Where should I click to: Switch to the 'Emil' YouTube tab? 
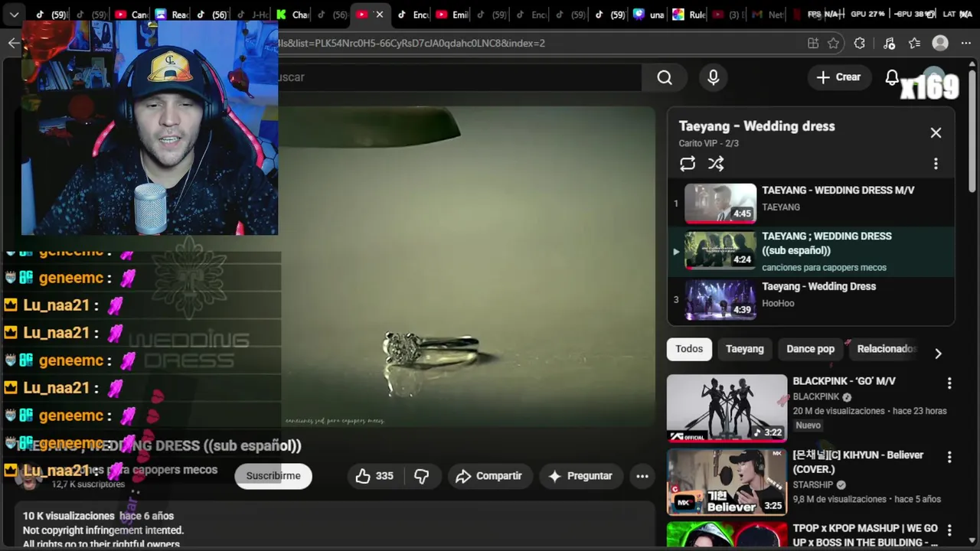point(451,15)
